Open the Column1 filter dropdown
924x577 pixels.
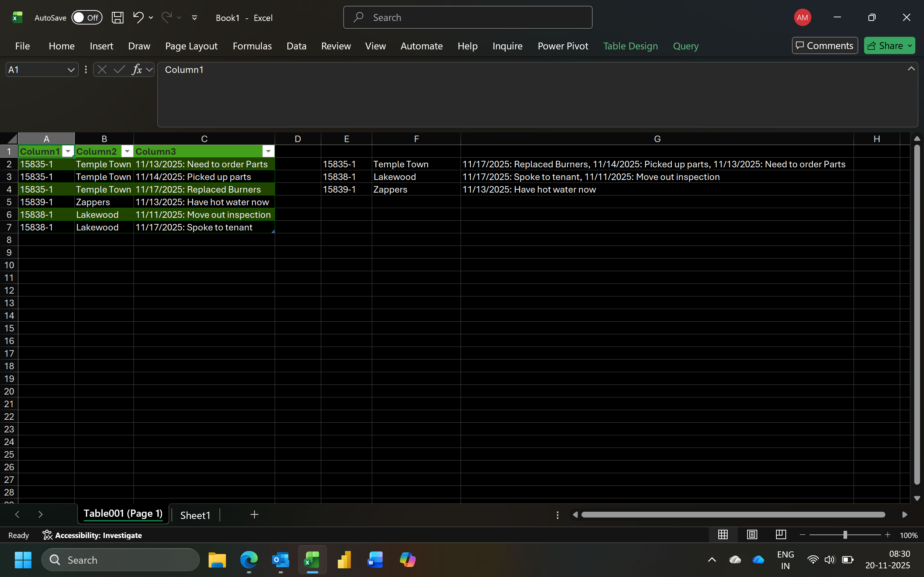click(68, 151)
